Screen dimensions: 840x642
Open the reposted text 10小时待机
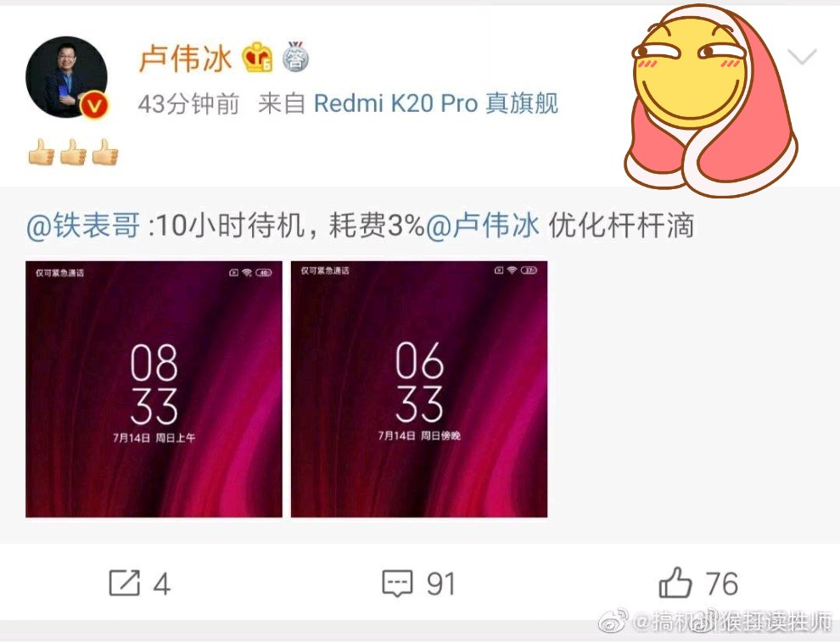point(230,226)
